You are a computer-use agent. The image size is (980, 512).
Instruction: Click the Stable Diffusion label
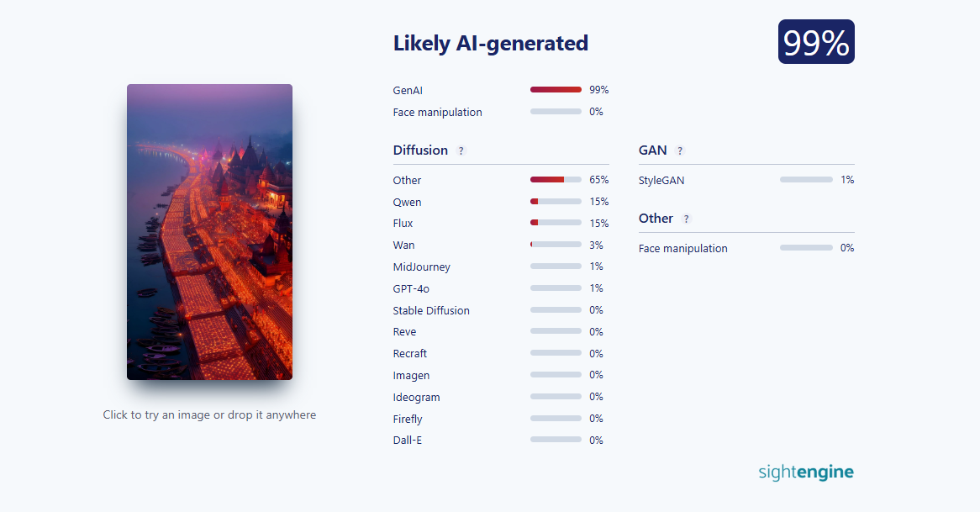click(431, 310)
